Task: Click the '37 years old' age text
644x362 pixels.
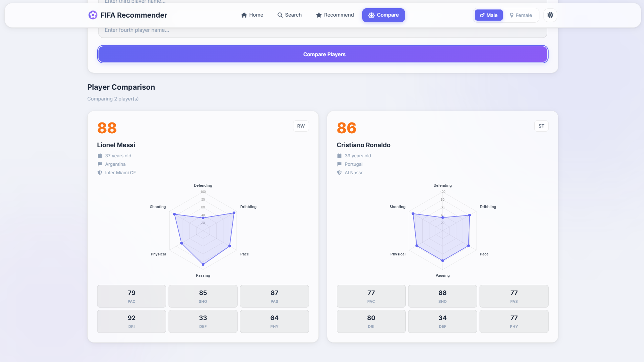Action: pos(118,156)
